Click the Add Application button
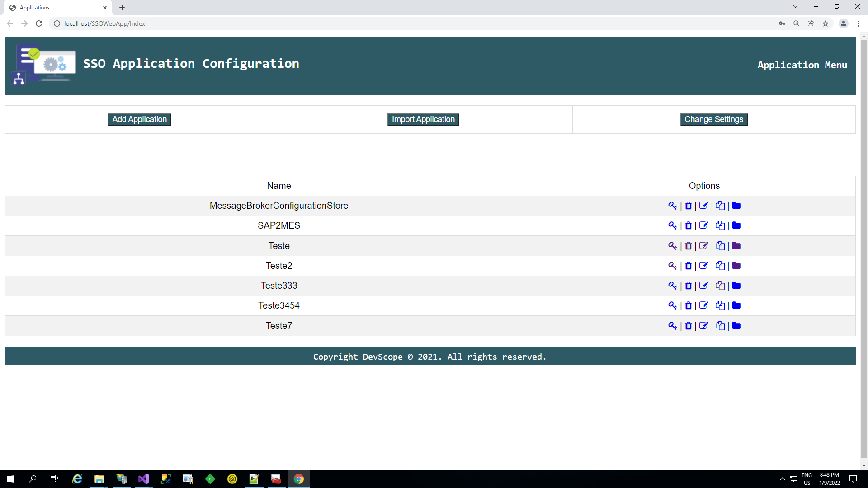This screenshot has width=868, height=488. (x=139, y=119)
